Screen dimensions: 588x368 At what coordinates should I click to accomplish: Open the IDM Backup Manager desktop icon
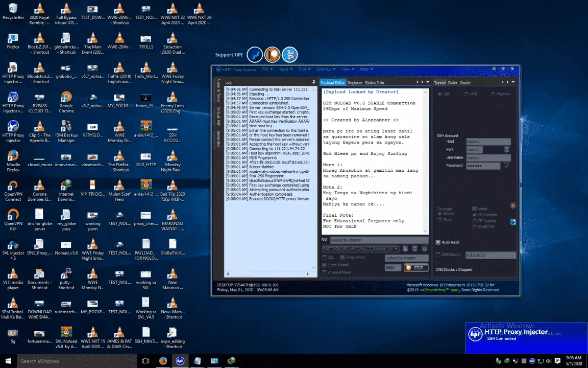(x=66, y=131)
